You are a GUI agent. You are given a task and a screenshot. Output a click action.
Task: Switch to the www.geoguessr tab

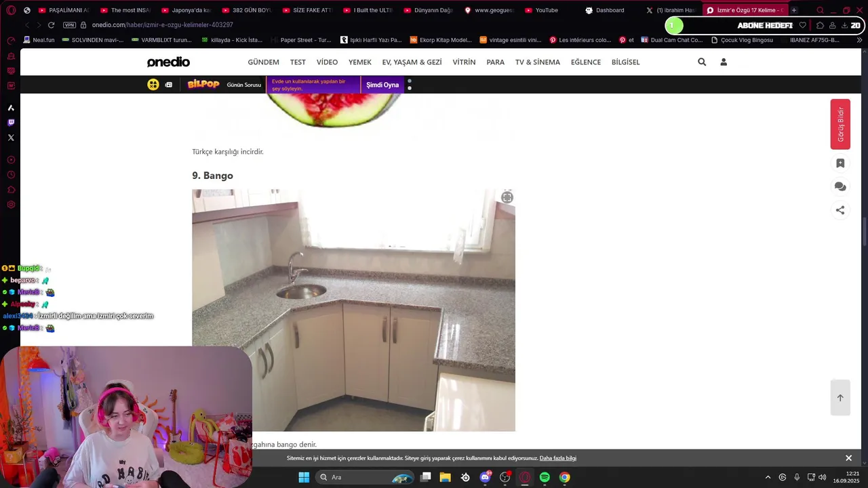click(x=489, y=10)
